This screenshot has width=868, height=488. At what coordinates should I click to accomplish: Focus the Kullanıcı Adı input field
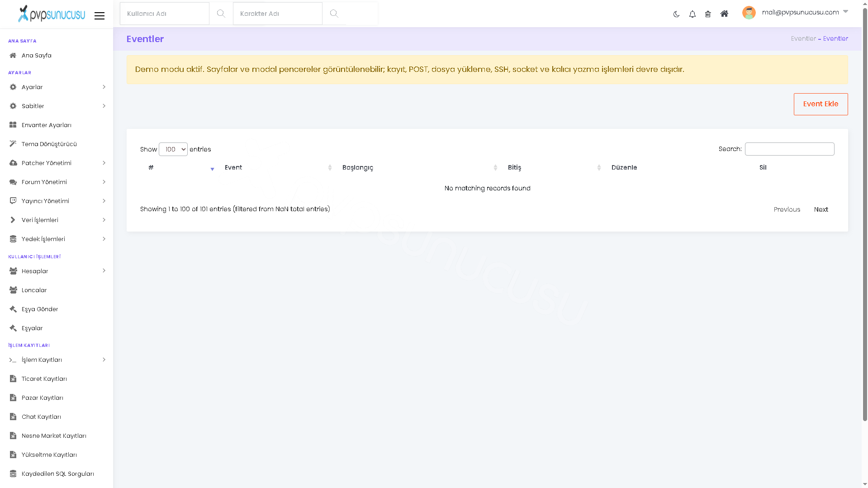tap(165, 14)
